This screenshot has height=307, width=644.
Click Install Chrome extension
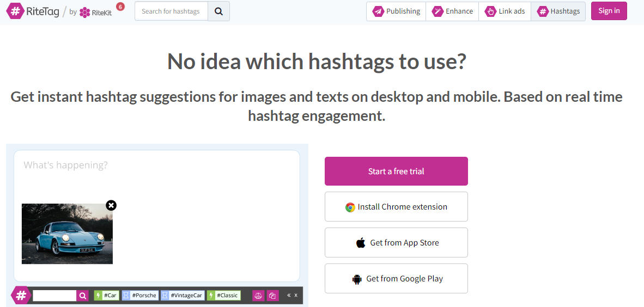tap(396, 207)
